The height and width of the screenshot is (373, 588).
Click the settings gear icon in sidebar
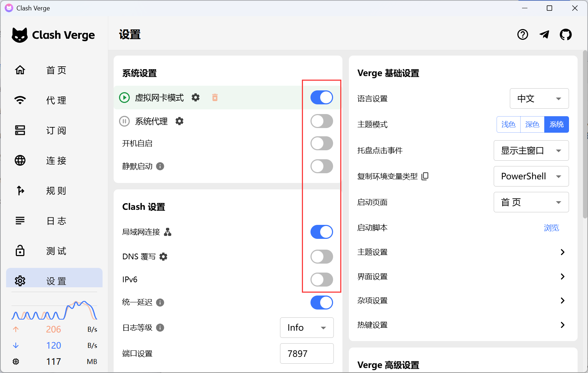click(x=20, y=281)
